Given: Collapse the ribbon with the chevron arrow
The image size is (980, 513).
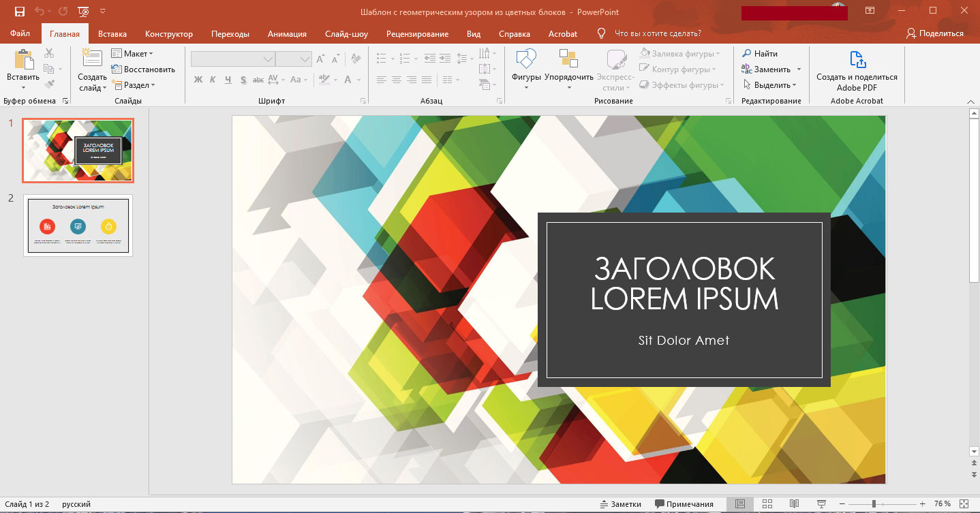Looking at the screenshot, I should click(971, 101).
